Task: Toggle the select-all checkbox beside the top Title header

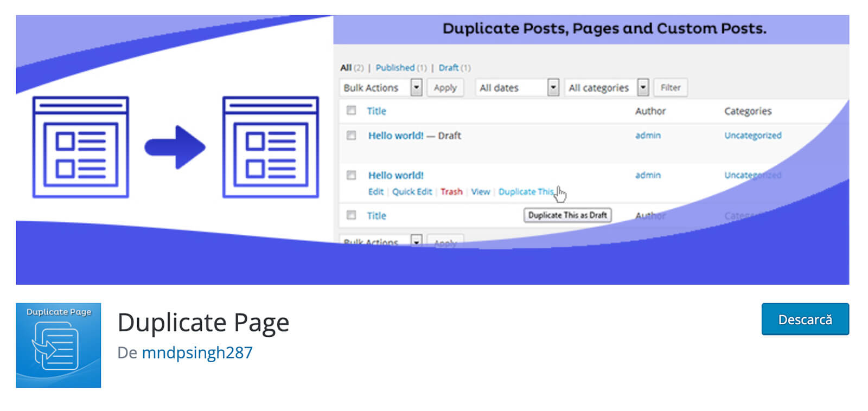Action: coord(352,111)
